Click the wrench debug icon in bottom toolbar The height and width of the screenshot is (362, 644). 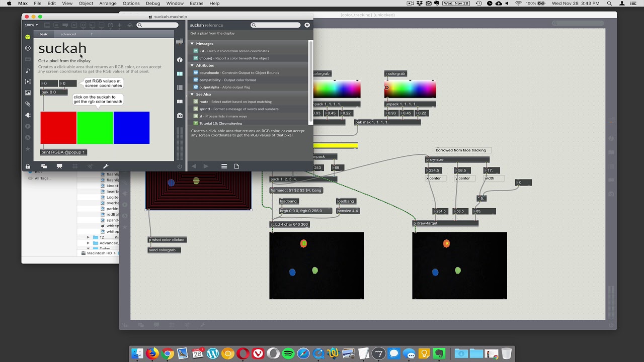[106, 166]
